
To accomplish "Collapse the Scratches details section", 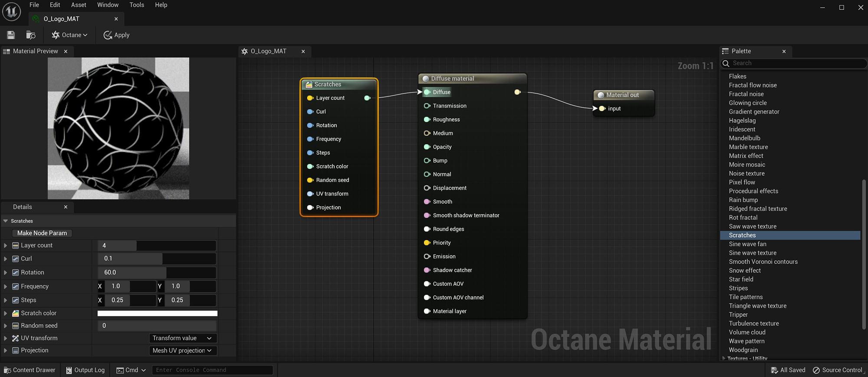I will (6, 221).
